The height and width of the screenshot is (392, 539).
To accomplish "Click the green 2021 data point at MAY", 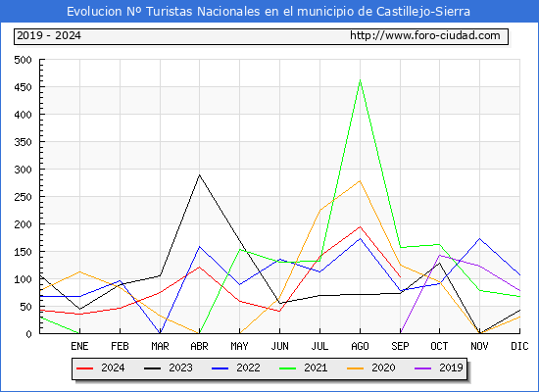I will coord(239,249).
